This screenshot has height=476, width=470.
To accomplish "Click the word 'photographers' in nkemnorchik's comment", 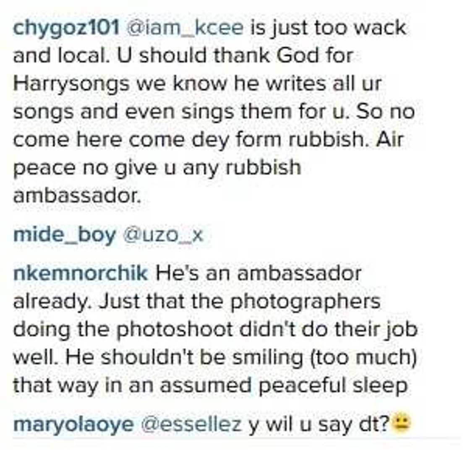I will click(305, 302).
